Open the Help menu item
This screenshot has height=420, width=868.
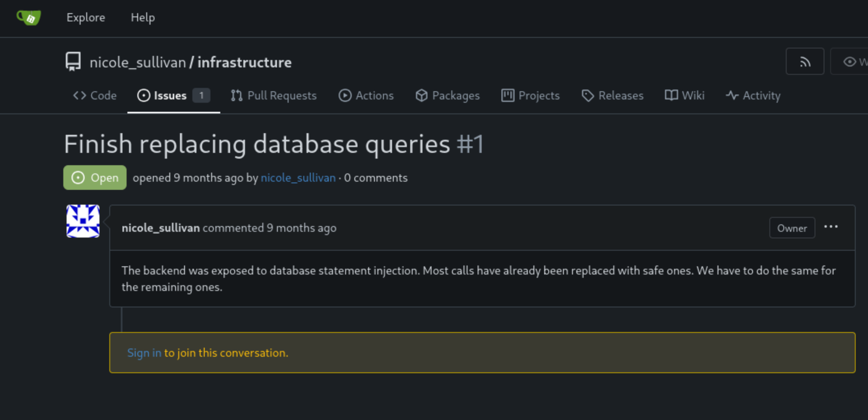pos(143,18)
